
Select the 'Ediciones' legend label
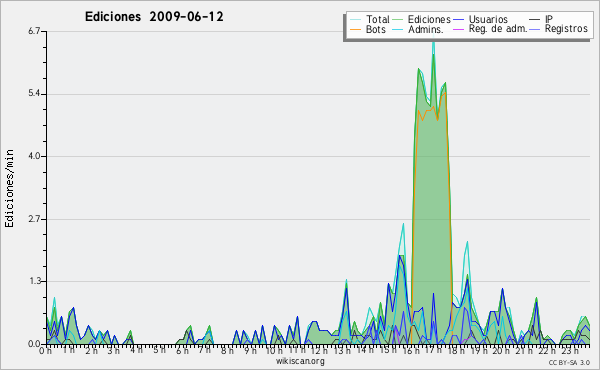coord(429,19)
